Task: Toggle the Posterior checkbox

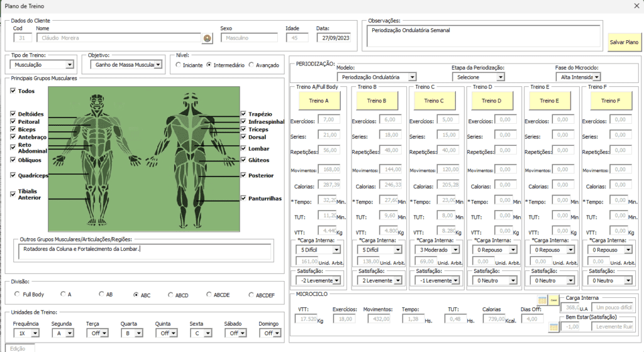Action: point(243,175)
